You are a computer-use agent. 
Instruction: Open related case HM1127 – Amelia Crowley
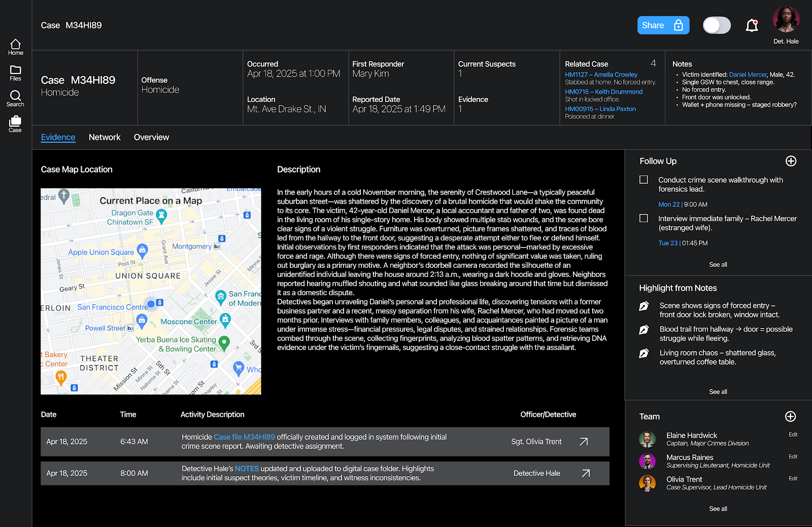601,75
